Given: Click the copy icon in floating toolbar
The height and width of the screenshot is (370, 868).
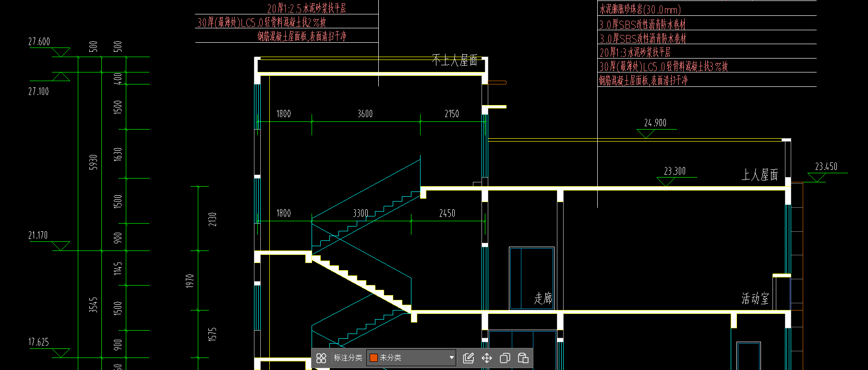Looking at the screenshot, I should pos(505,358).
